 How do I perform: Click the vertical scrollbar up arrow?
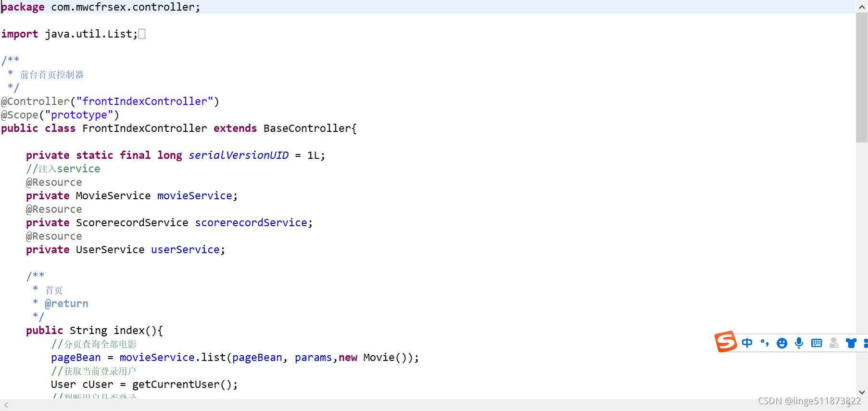click(x=862, y=7)
